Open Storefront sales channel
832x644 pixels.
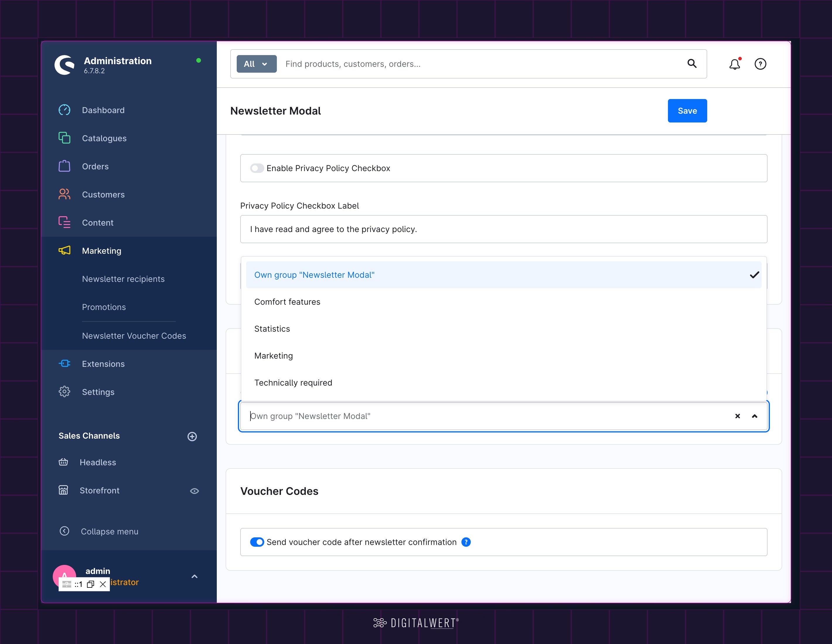(x=99, y=490)
